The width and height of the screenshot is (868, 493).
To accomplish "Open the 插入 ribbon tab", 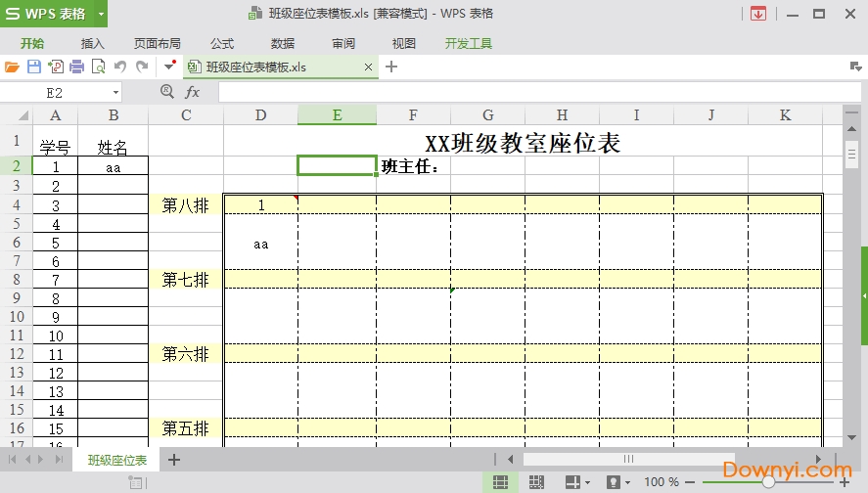I will (x=92, y=43).
